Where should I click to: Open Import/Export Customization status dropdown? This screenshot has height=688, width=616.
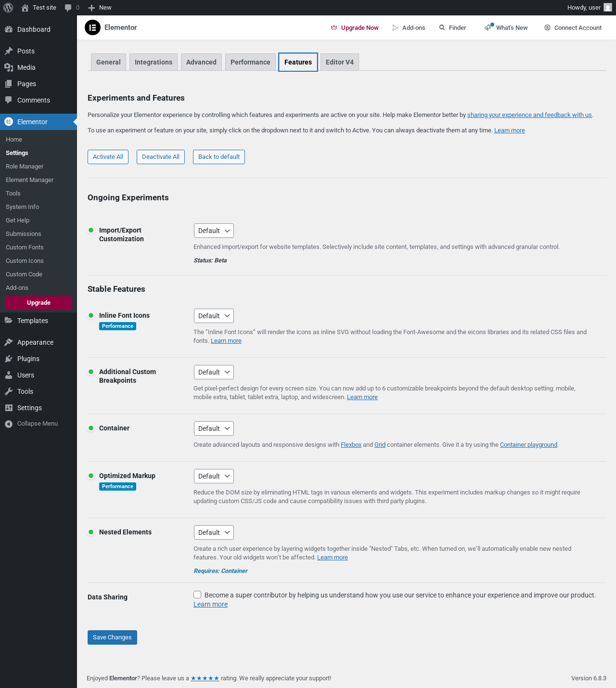click(214, 231)
